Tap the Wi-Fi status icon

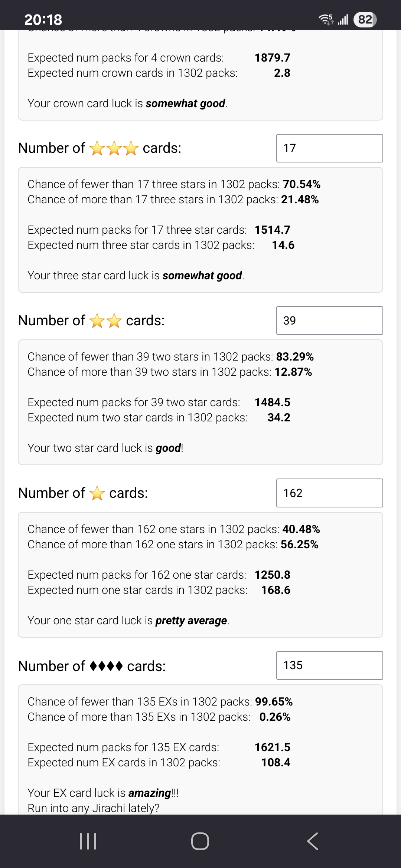tap(326, 19)
